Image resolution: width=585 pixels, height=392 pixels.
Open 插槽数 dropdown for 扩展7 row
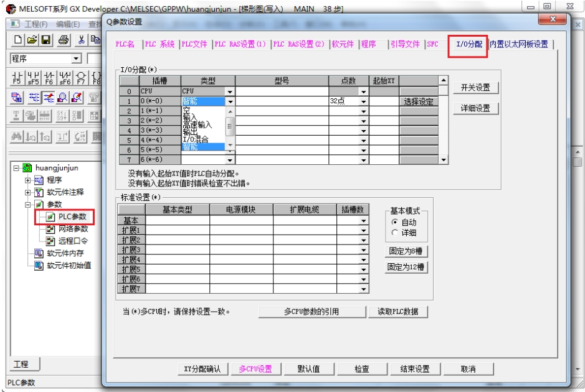[x=363, y=289]
